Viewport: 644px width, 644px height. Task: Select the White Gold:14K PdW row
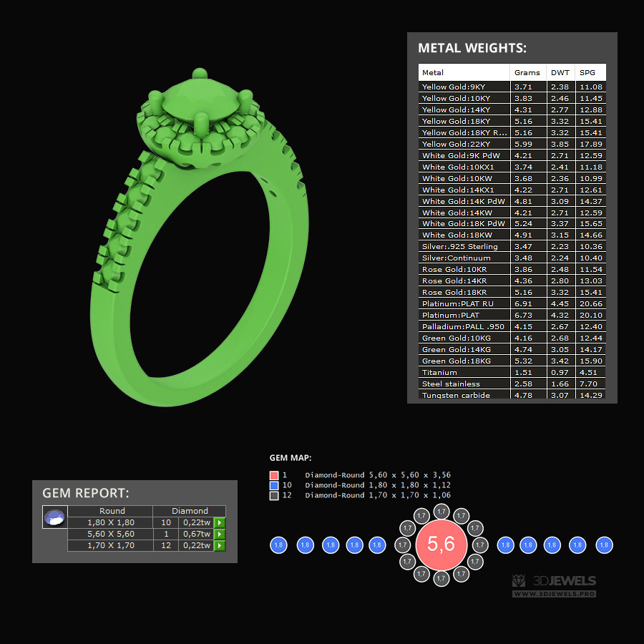pos(512,201)
